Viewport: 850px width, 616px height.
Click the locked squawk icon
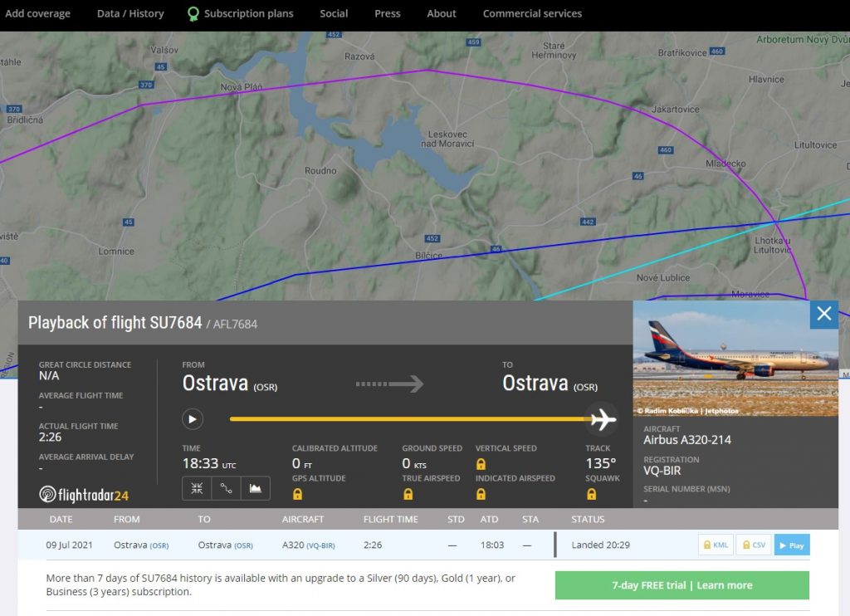[x=591, y=494]
